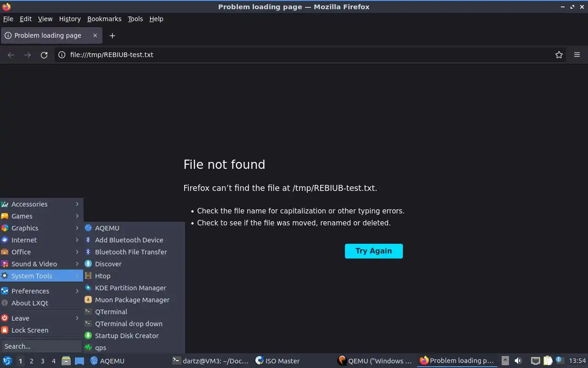This screenshot has height=368, width=588.
Task: Show site information icon in address bar
Action: point(62,55)
